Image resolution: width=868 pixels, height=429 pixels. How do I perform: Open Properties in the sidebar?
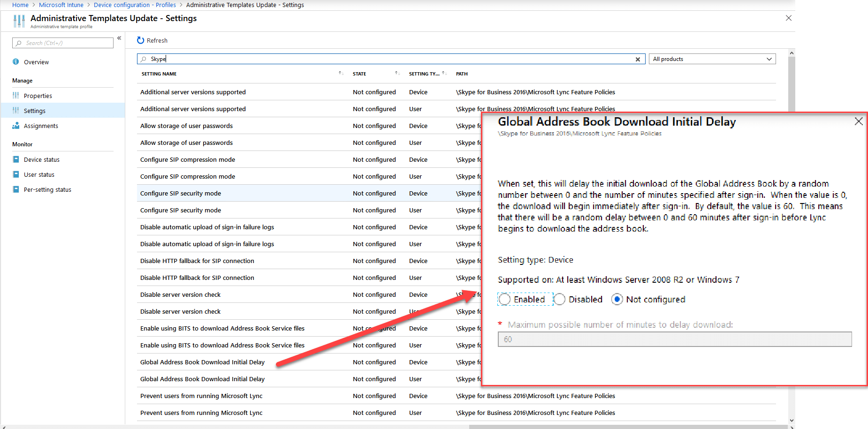coord(38,96)
